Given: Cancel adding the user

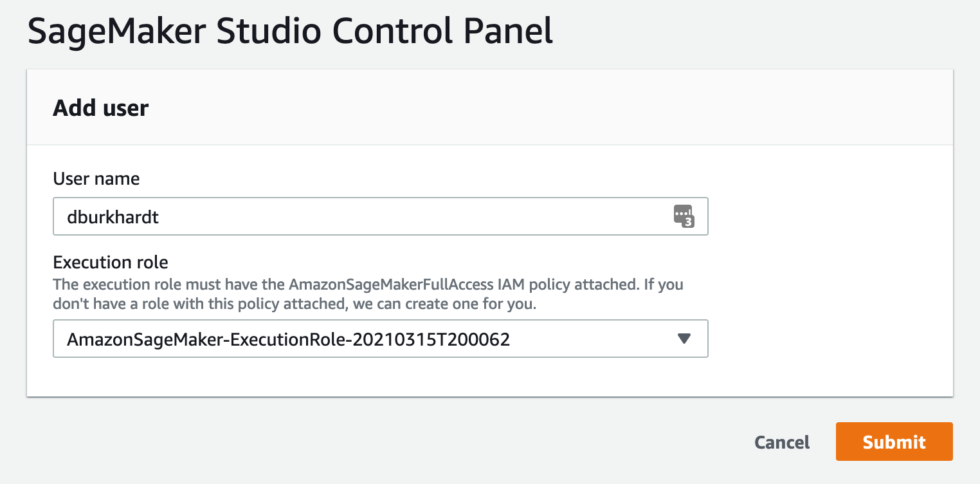Looking at the screenshot, I should point(782,442).
